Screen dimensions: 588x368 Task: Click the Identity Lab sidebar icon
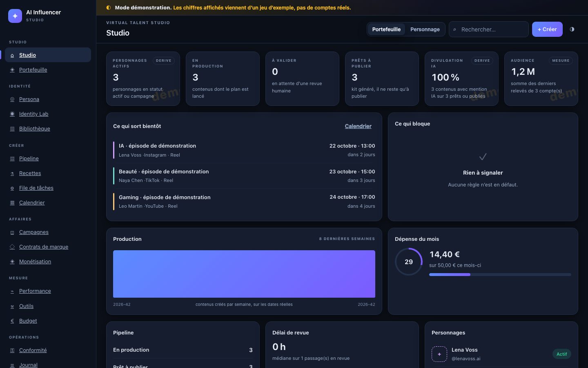(12, 114)
